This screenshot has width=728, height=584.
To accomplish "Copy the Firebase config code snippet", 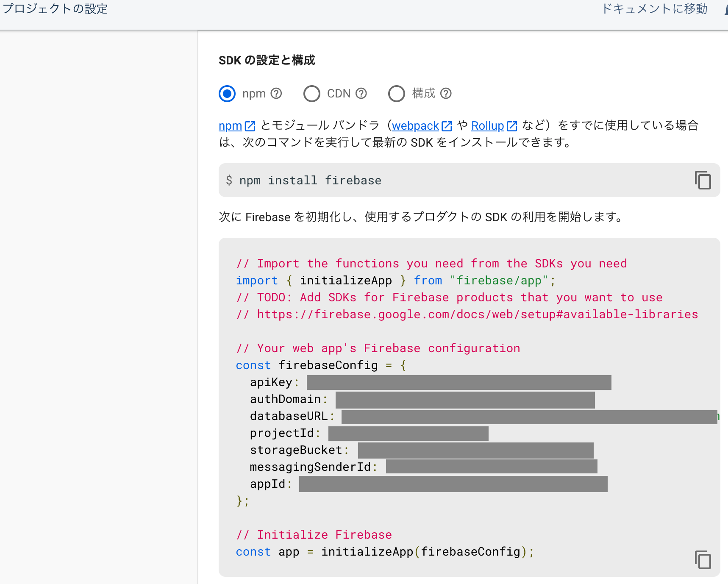I will tap(703, 559).
